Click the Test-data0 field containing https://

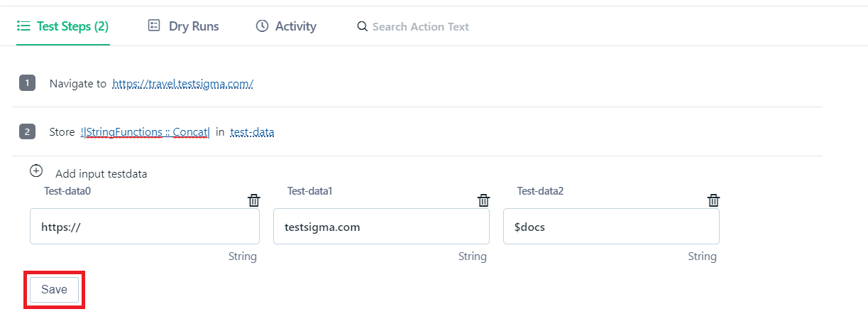click(x=145, y=227)
